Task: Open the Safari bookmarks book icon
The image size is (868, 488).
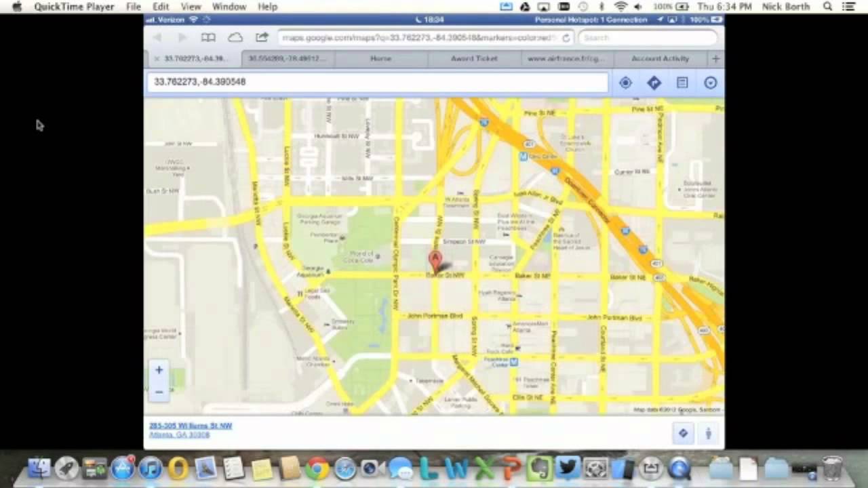Action: (208, 38)
